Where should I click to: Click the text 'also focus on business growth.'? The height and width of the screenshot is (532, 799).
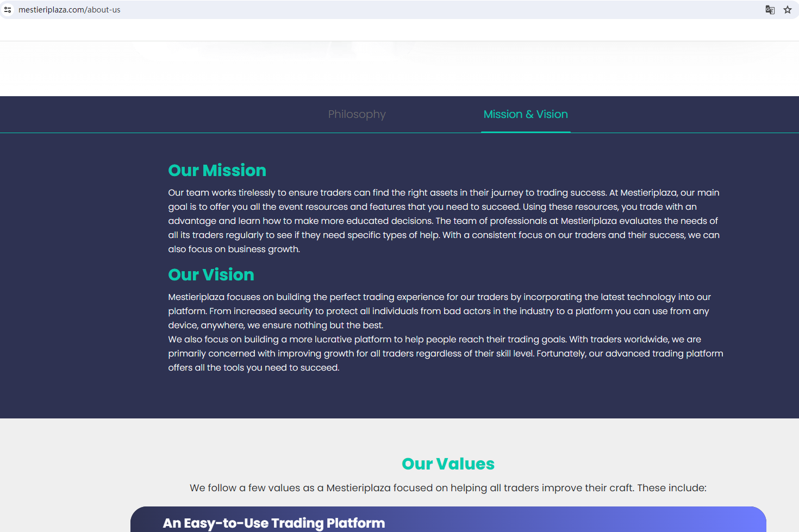pyautogui.click(x=234, y=249)
